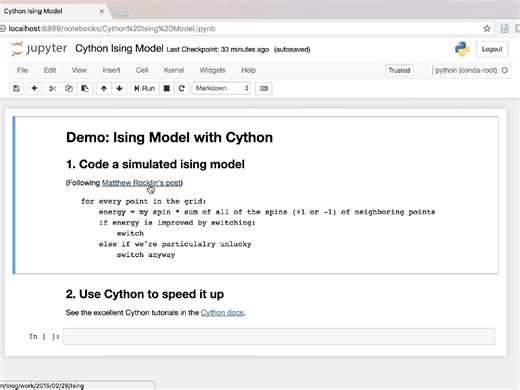Cut selected cells with scissors icon
Viewport: 520px width, 390px height.
click(x=52, y=88)
